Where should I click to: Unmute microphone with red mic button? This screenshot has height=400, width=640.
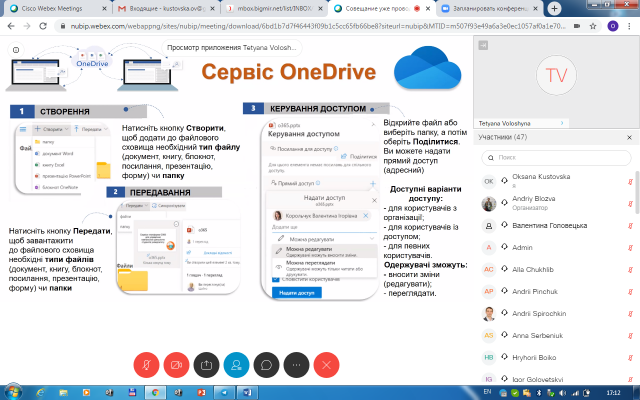146,365
